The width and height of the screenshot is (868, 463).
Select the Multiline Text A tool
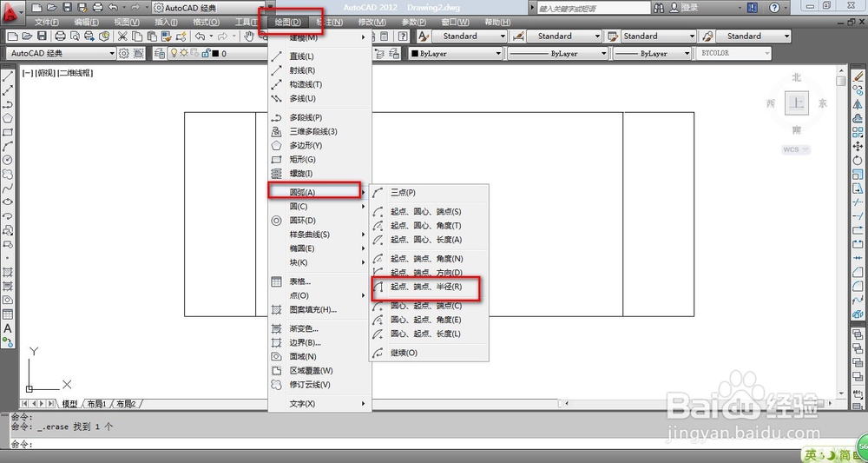pyautogui.click(x=8, y=328)
